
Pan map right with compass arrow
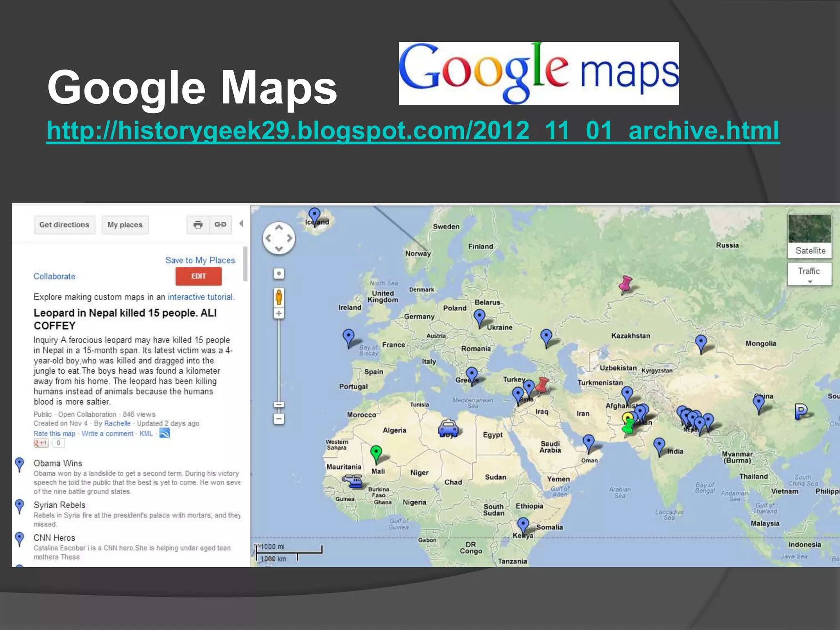(290, 238)
